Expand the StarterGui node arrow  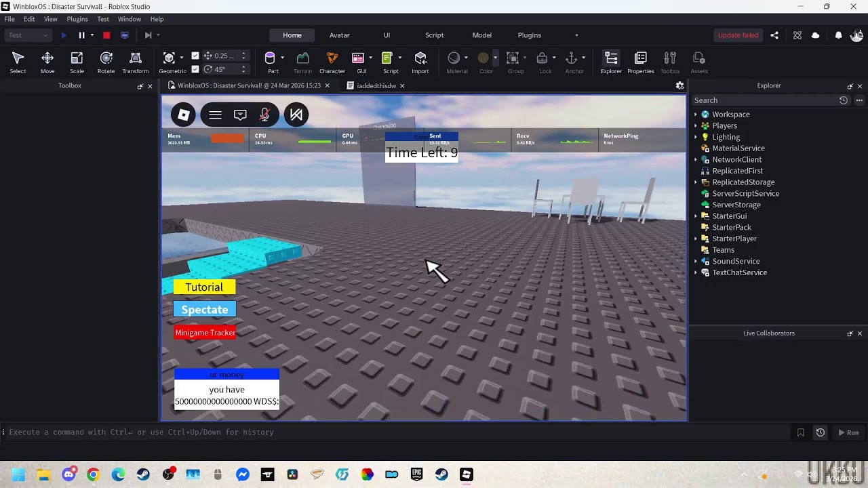click(696, 216)
